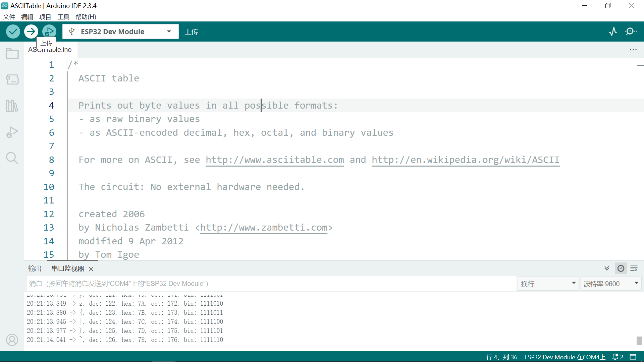
Task: Start the Debug toolbar button
Action: coord(49,32)
